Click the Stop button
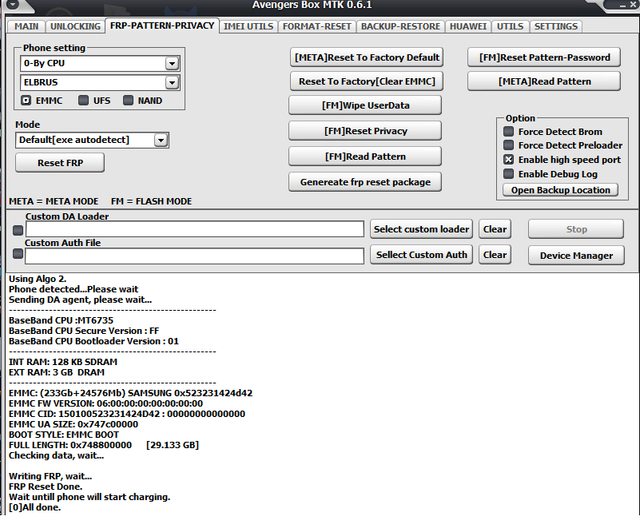640x520 pixels. click(x=576, y=229)
